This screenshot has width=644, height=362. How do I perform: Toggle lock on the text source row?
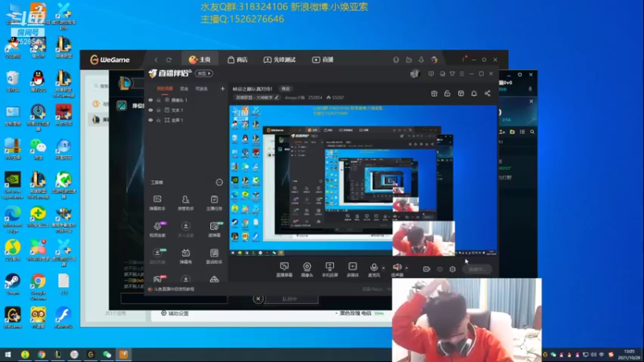[159, 110]
